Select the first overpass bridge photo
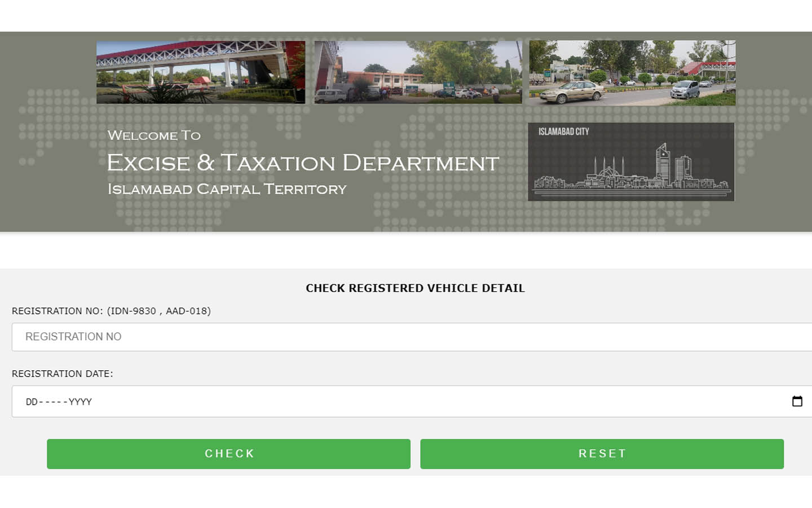Image resolution: width=812 pixels, height=508 pixels. [201, 71]
